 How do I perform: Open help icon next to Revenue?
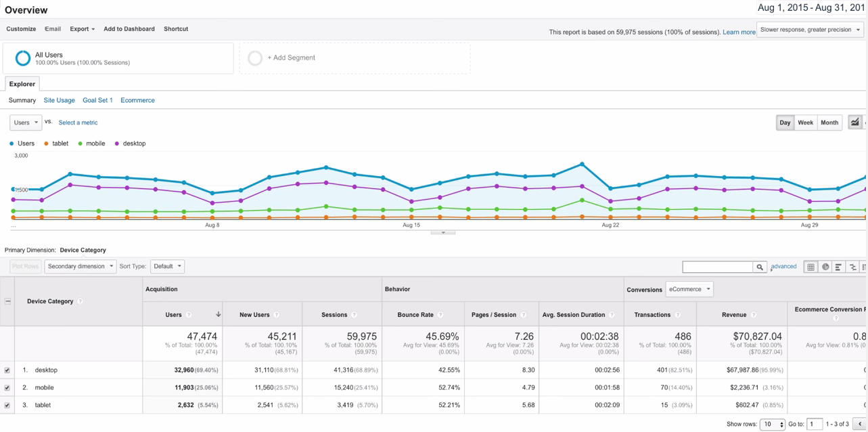pyautogui.click(x=753, y=315)
